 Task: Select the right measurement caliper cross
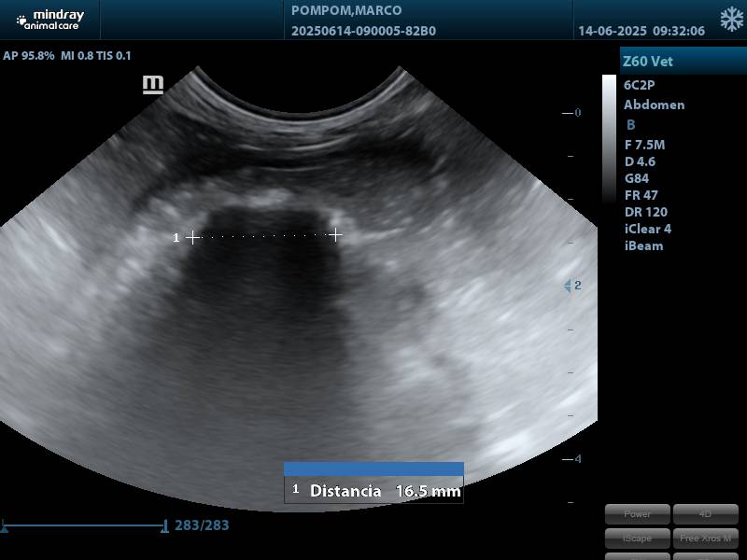pos(335,235)
